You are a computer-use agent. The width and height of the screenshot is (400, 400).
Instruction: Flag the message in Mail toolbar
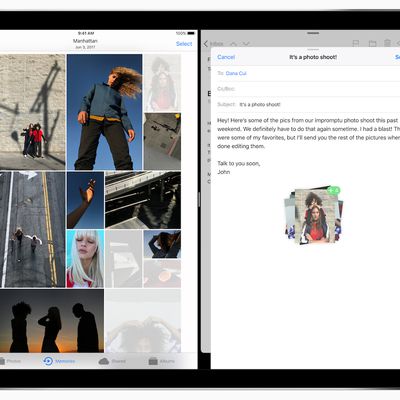click(x=356, y=43)
